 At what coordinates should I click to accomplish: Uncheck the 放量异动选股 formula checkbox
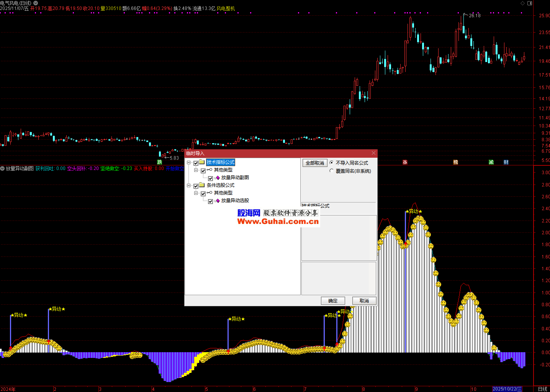tap(210, 201)
